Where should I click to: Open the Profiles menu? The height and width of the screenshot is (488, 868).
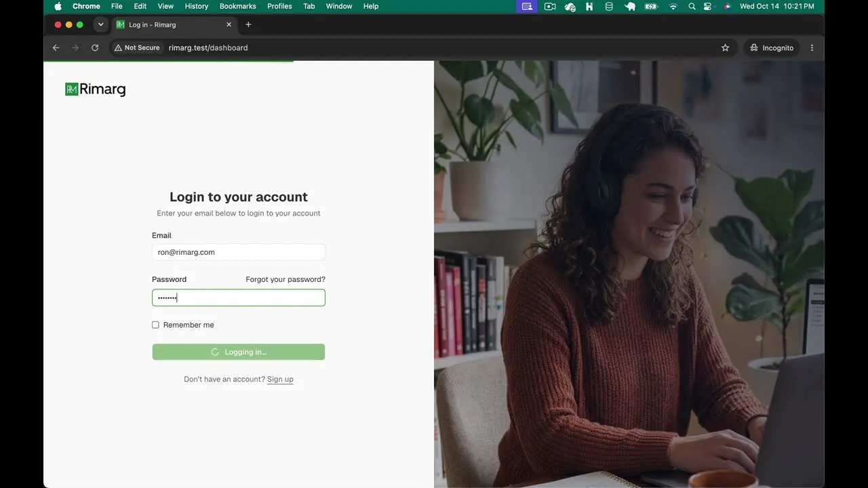(x=279, y=6)
